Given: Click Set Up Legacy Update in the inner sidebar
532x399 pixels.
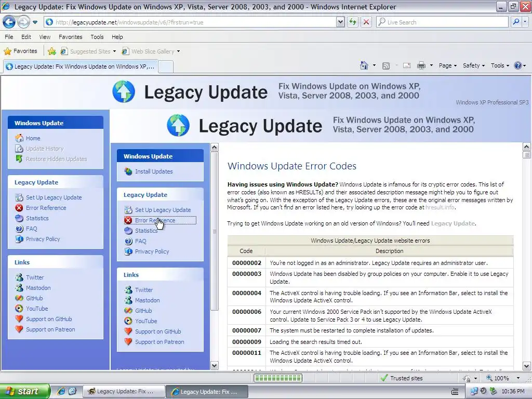Looking at the screenshot, I should coord(163,210).
